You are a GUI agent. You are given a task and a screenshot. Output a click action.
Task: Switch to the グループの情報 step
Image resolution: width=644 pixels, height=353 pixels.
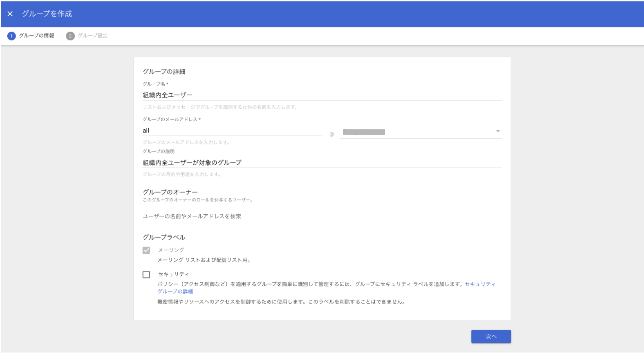pos(36,36)
